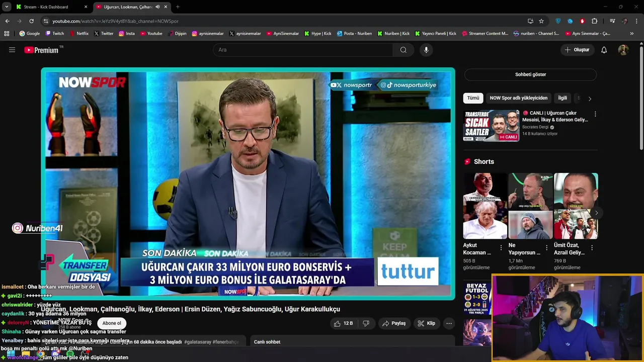Click the Canlı sohbet label
The width and height of the screenshot is (644, 362).
click(267, 342)
